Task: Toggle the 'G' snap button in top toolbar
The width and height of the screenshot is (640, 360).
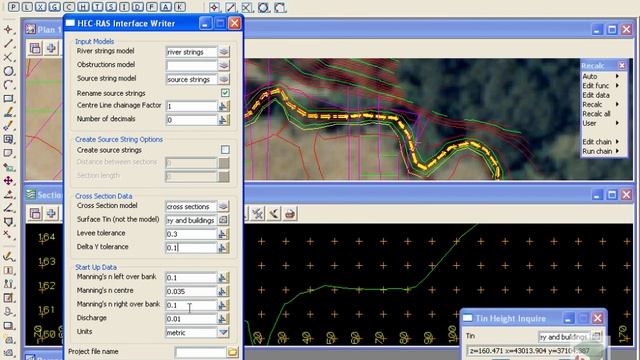Action: 55,7
